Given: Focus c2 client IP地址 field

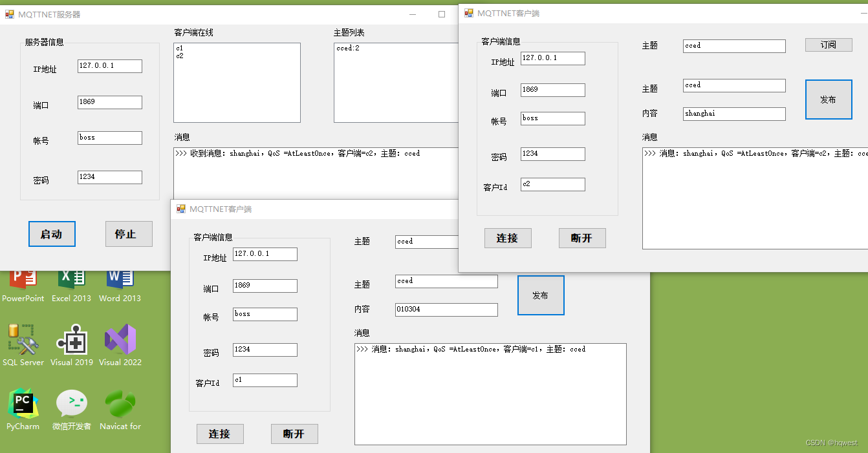Looking at the screenshot, I should [553, 58].
